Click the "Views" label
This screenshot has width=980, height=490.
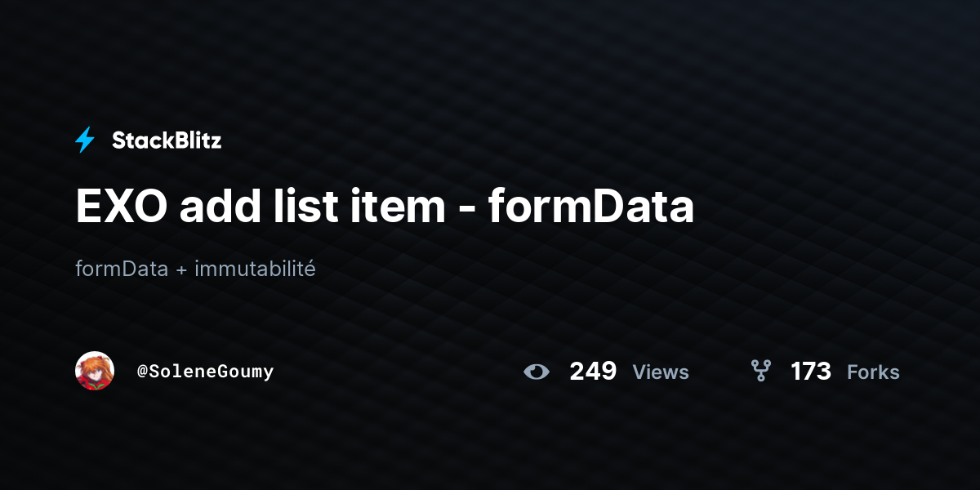coord(661,372)
